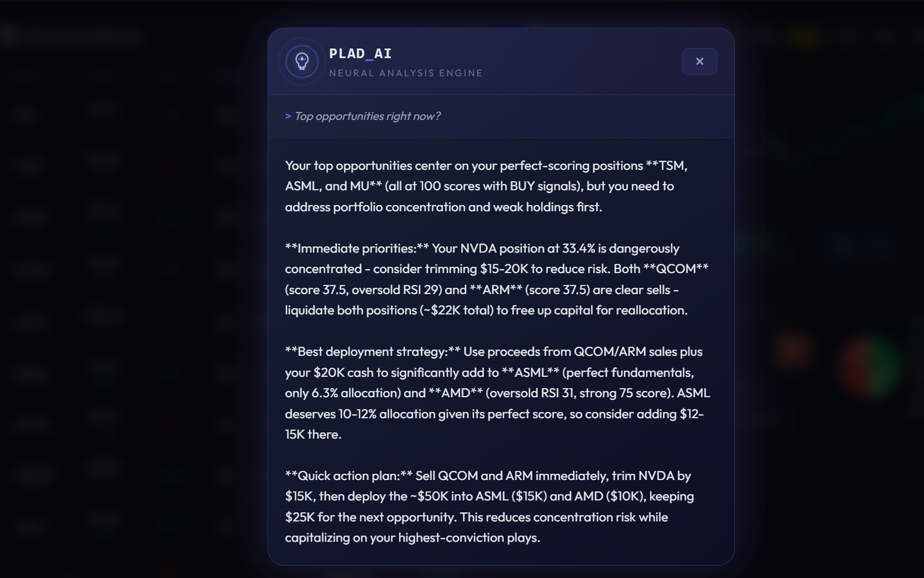Click the PLAD_AI brain avatar icon
924x578 pixels.
pos(301,62)
